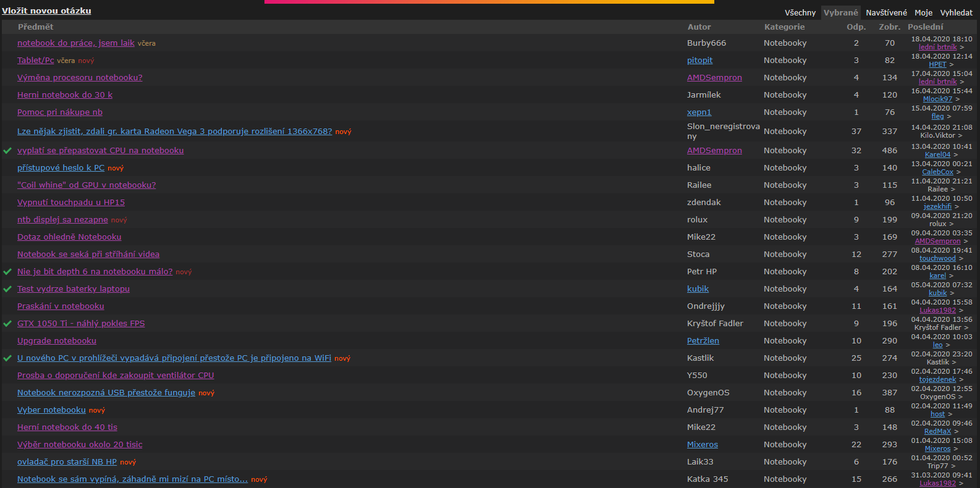The image size is (980, 488).
Task: Open "Nie je bit depth 6 na notebooku málo?"
Action: click(95, 272)
